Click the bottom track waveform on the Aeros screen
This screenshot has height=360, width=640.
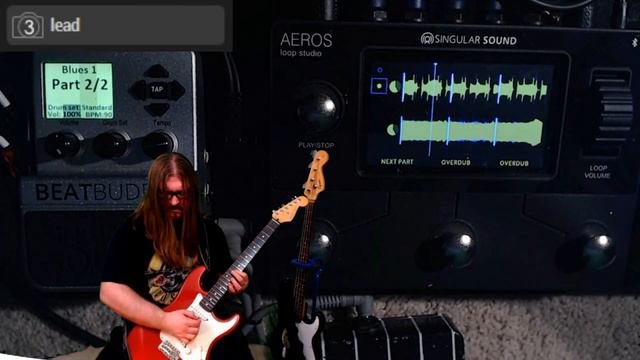(x=471, y=131)
